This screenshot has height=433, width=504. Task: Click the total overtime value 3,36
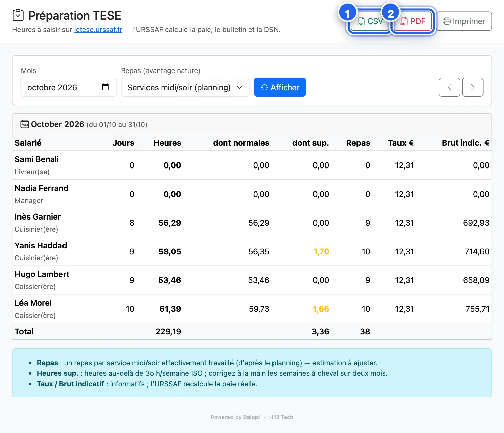pos(321,332)
